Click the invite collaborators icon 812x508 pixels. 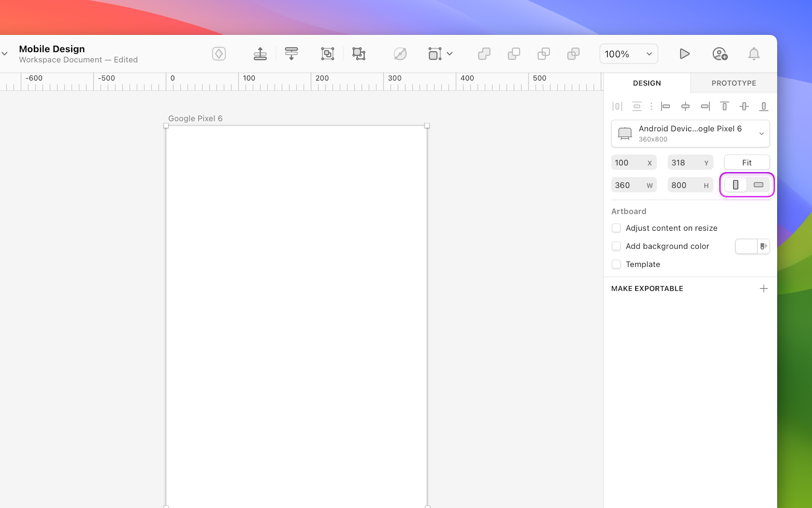720,54
